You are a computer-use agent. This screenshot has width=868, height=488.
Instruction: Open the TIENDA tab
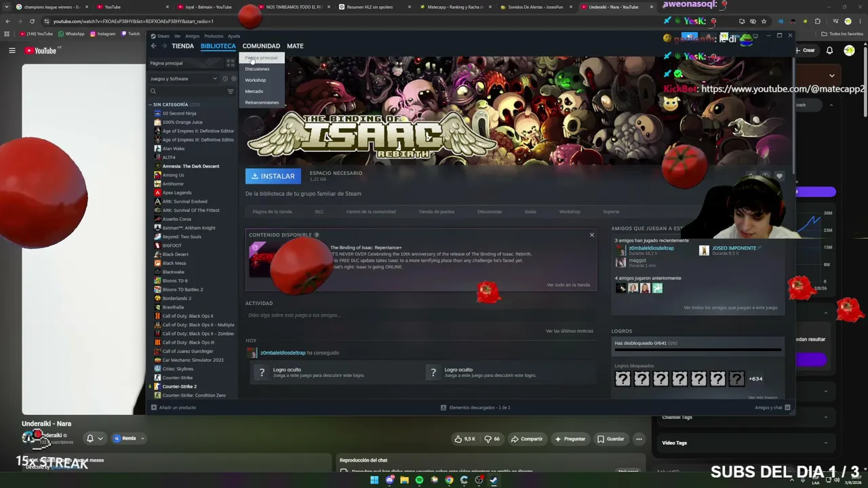182,46
